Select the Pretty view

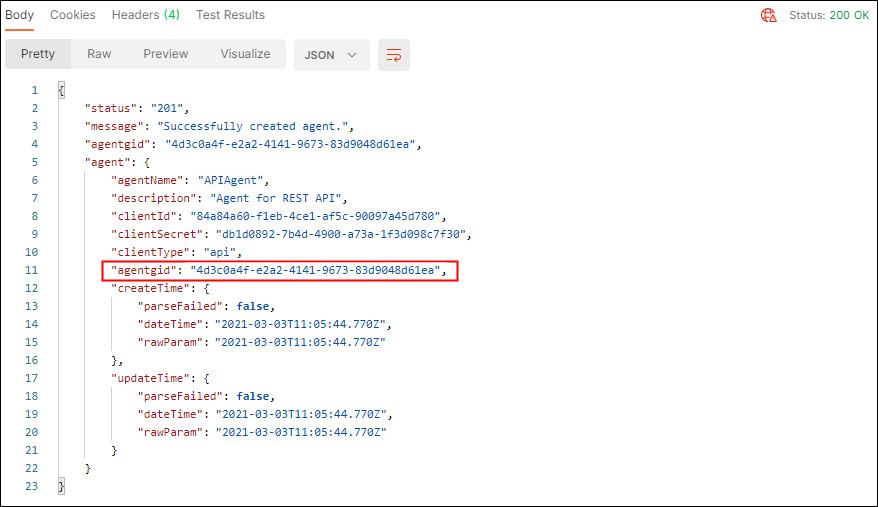click(38, 54)
